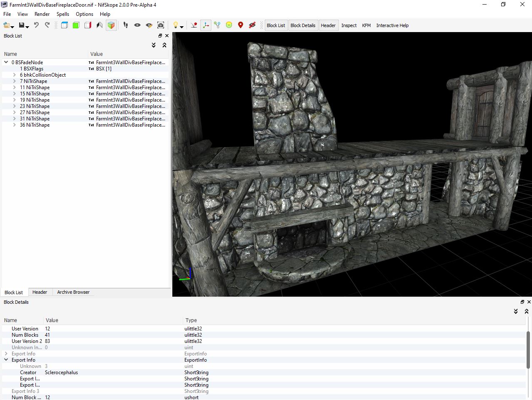
Task: Expand all in Block Details panel
Action: (516, 311)
